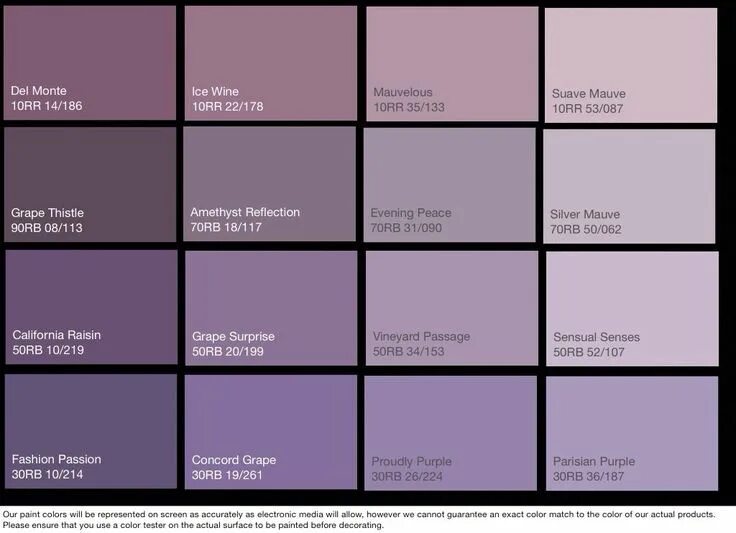Click the code 50RB 20/199
Screen dimensions: 736x533
point(228,352)
